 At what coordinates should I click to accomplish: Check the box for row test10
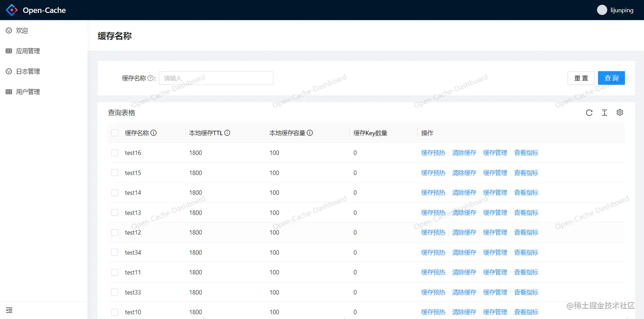pyautogui.click(x=115, y=312)
